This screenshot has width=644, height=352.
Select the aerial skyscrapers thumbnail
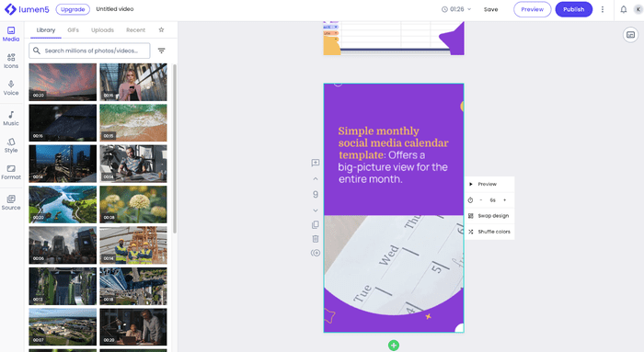(133, 286)
